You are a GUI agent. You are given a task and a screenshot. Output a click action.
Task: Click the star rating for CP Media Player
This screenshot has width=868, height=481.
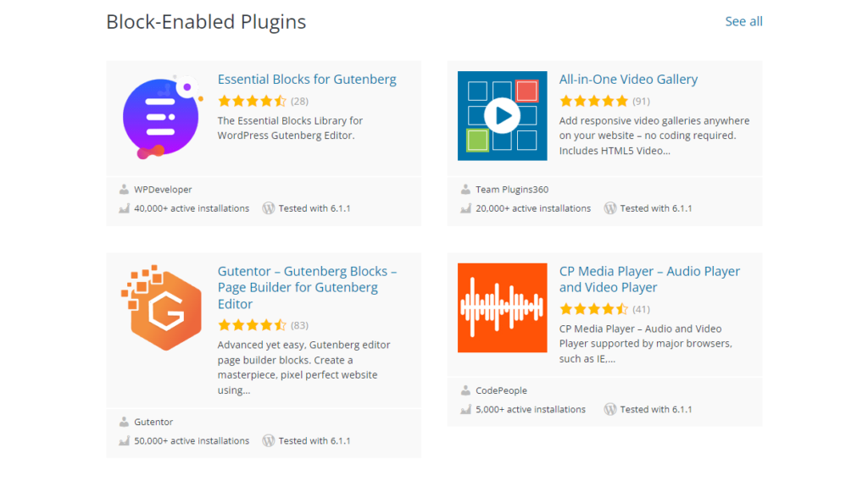593,309
